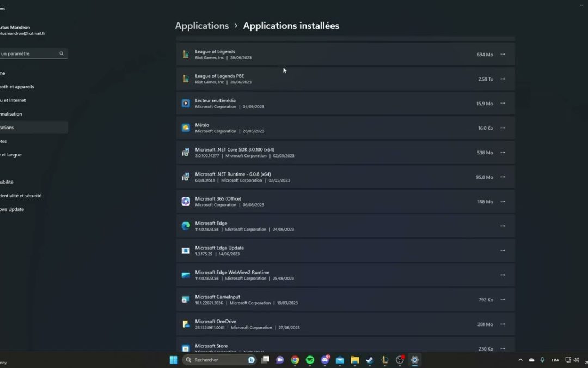Click the search magnifier icon in settings
The height and width of the screenshot is (368, 588).
(62, 53)
